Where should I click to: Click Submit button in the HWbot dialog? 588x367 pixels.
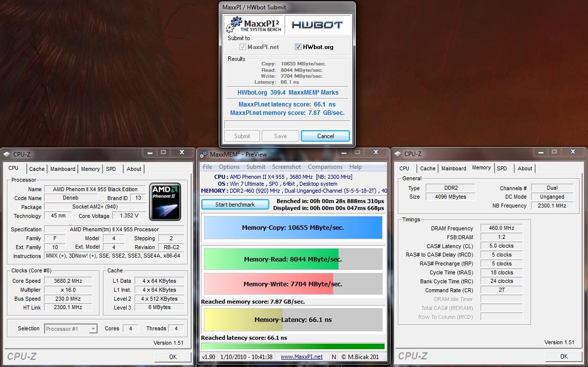coord(242,136)
